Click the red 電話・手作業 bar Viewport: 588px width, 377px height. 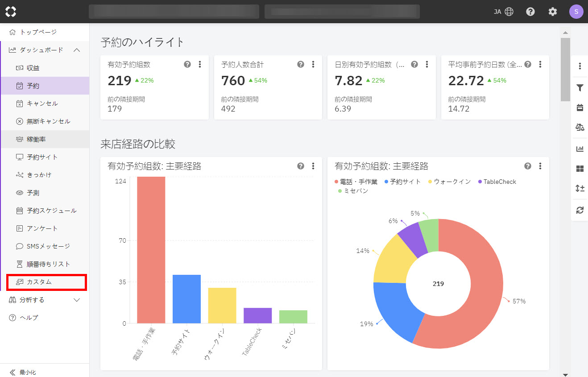[151, 250]
